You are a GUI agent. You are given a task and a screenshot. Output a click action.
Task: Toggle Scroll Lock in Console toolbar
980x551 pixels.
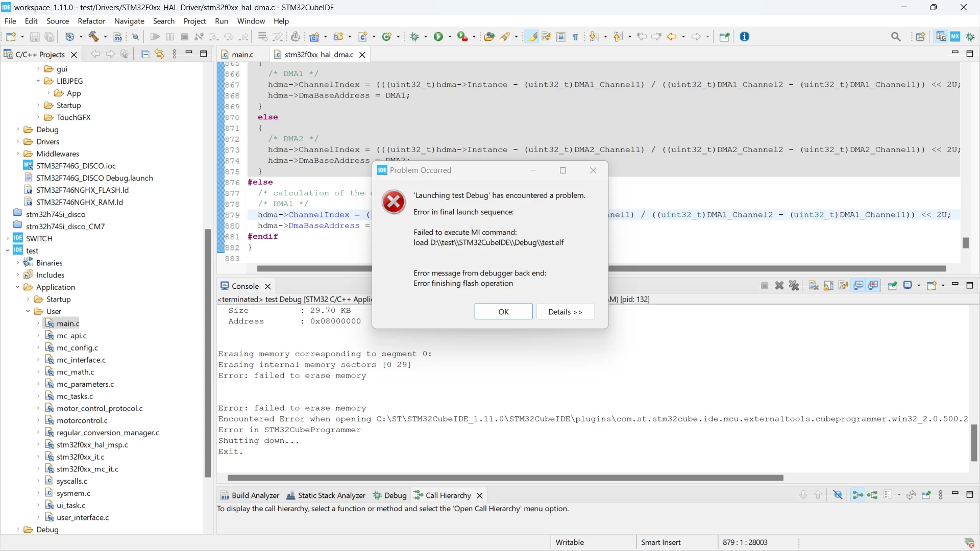(x=828, y=286)
